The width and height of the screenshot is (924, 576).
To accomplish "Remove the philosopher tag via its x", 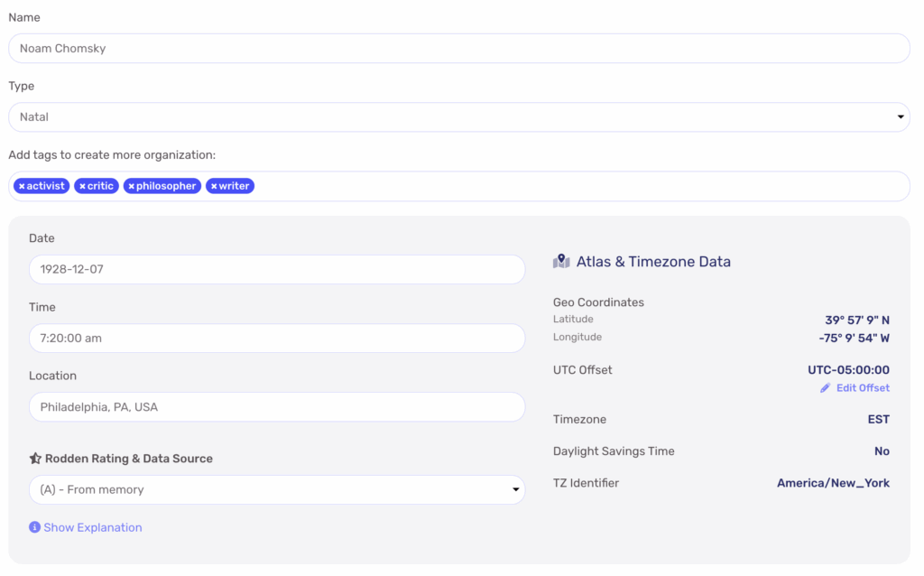I will click(131, 186).
